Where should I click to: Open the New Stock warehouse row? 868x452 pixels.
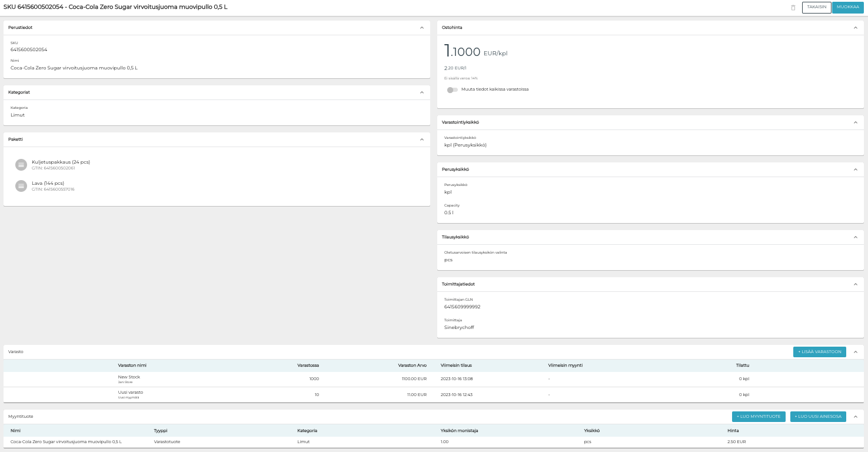pos(129,378)
